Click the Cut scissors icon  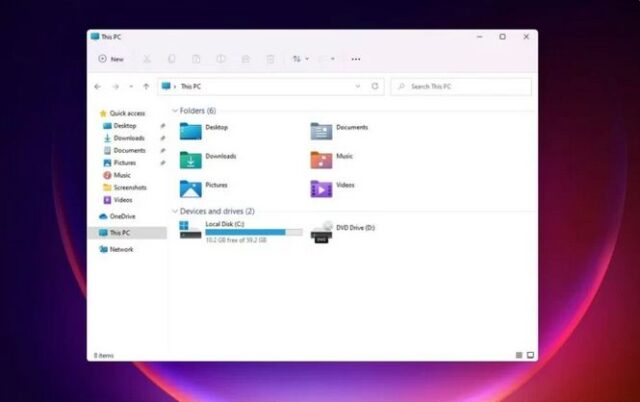tap(147, 59)
